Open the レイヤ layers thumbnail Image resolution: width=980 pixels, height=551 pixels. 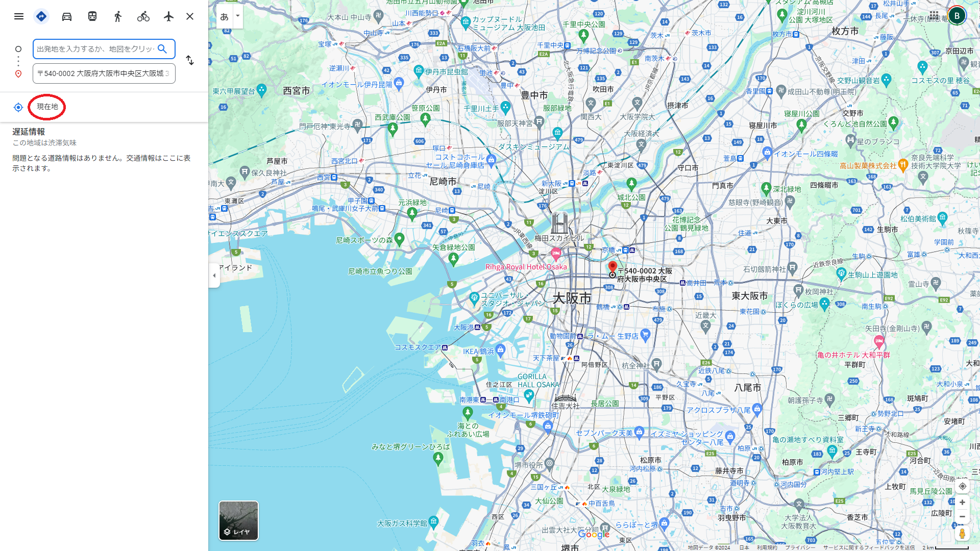click(238, 520)
